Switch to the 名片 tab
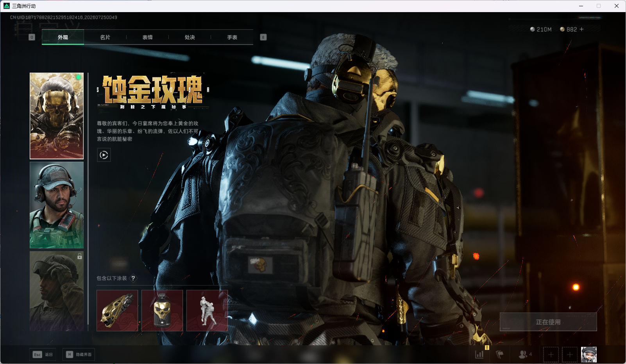The height and width of the screenshot is (364, 626). click(105, 37)
